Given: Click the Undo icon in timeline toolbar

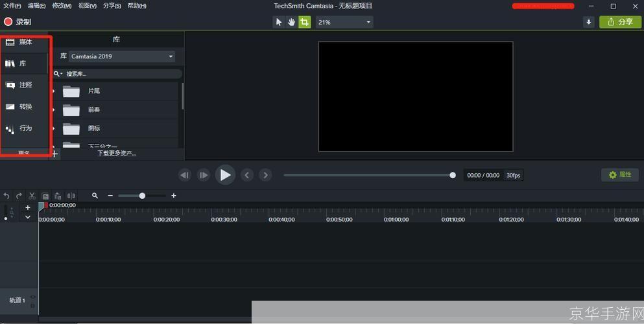Looking at the screenshot, I should pos(6,196).
